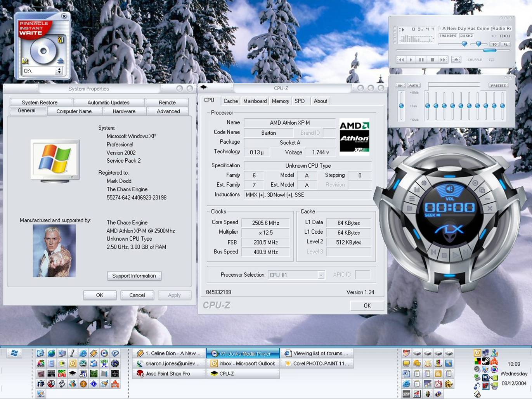Click the play triangle on alien player

click(456, 255)
